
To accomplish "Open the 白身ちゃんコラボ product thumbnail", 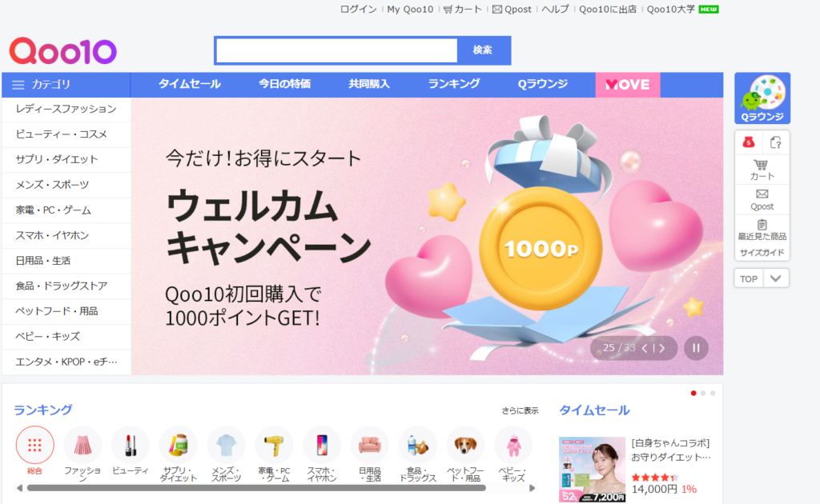I will (x=592, y=470).
